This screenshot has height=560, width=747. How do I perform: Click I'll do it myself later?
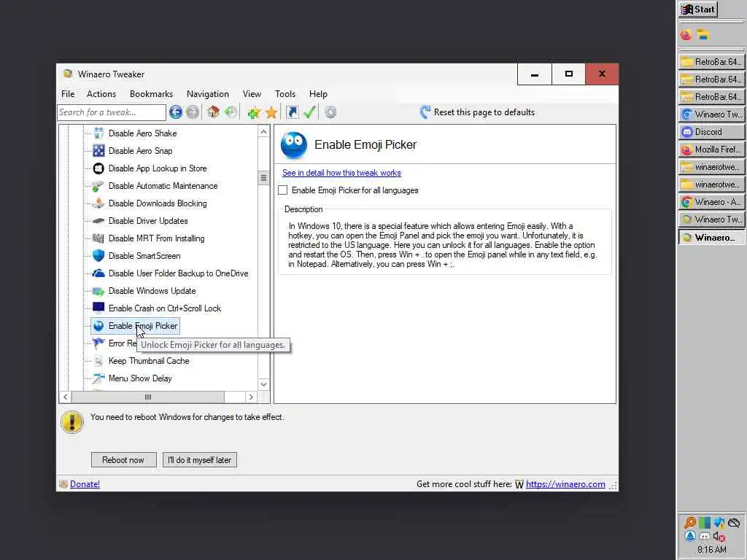pos(200,460)
